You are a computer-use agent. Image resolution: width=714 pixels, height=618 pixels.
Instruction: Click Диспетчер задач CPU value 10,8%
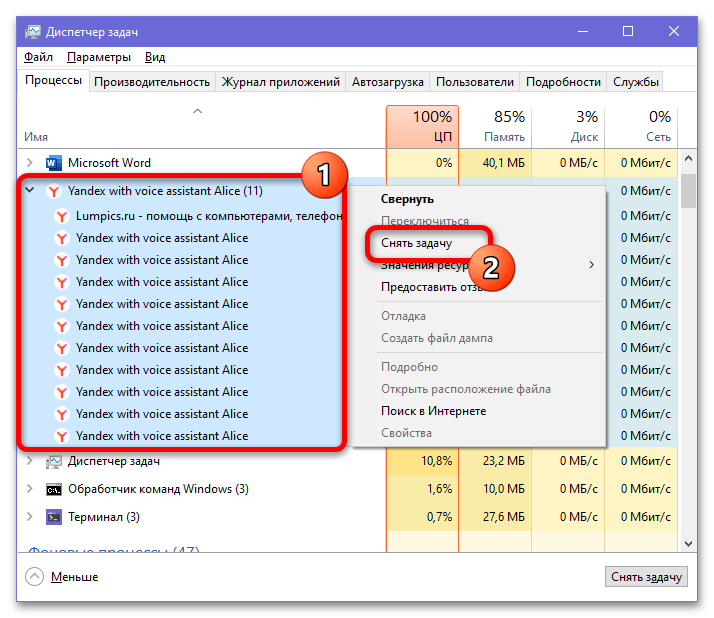436,461
